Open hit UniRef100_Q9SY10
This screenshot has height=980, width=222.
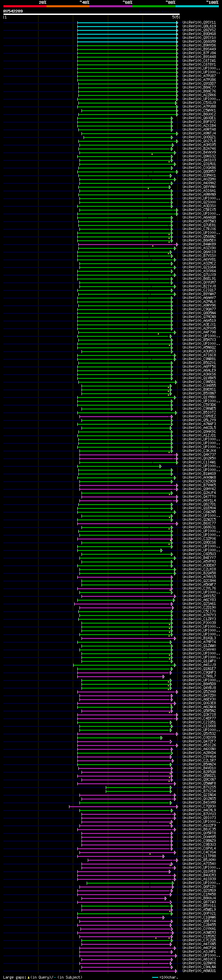pos(199,38)
